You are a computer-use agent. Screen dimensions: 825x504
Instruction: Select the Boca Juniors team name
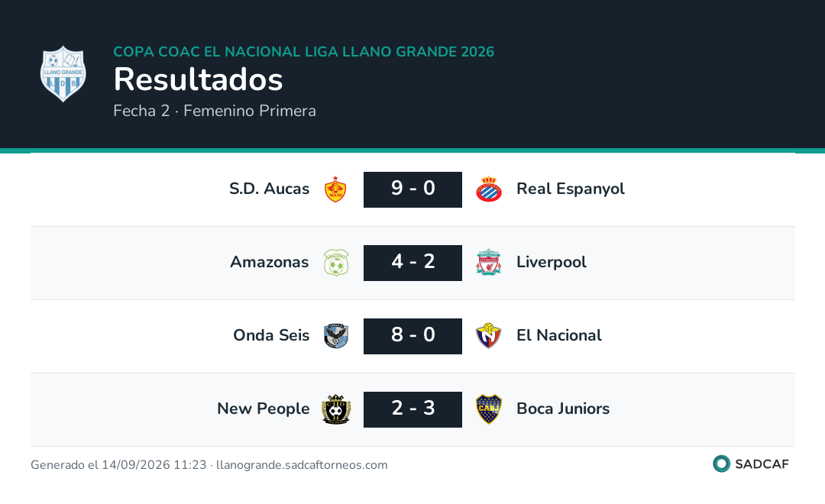click(x=563, y=409)
